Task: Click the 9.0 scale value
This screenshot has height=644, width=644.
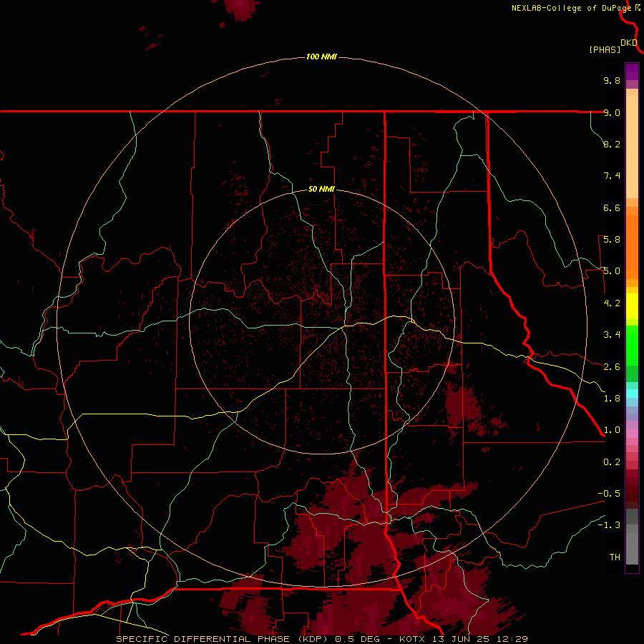Action: click(612, 112)
